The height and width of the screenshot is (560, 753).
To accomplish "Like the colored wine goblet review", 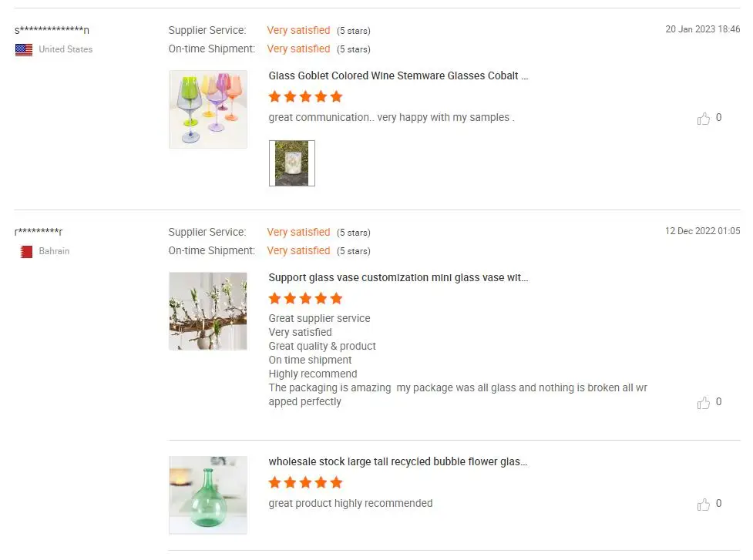I will coord(704,119).
